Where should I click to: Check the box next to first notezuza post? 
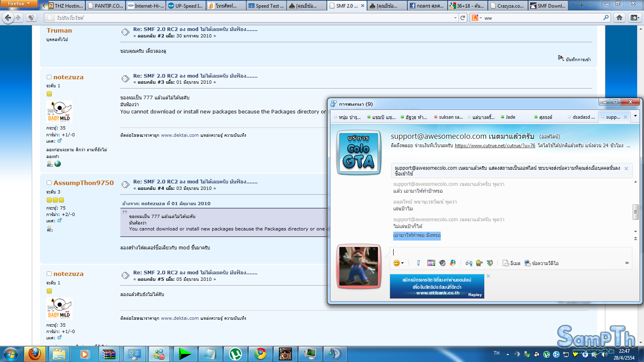click(x=49, y=77)
